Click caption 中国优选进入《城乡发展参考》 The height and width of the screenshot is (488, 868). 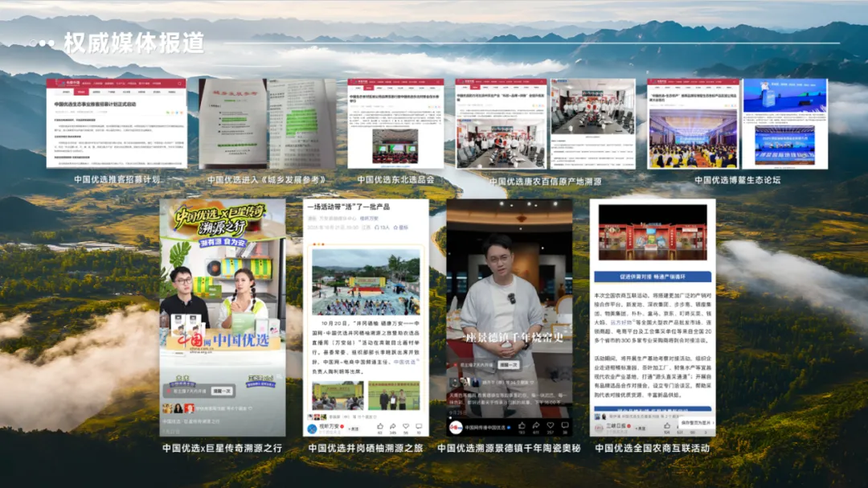point(268,179)
